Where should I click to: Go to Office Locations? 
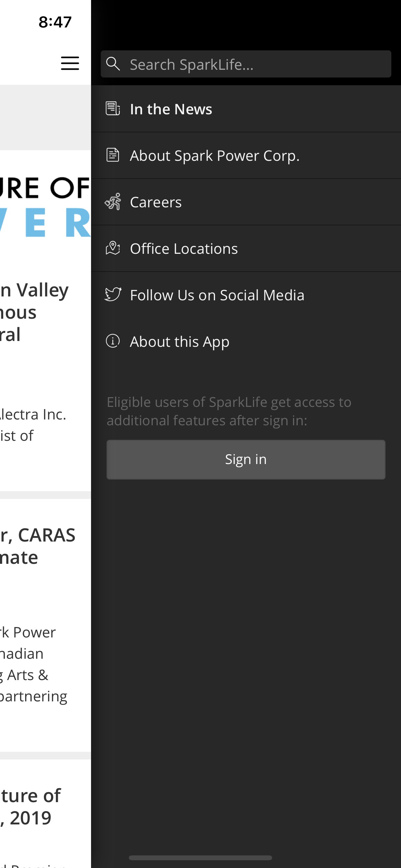pyautogui.click(x=184, y=249)
